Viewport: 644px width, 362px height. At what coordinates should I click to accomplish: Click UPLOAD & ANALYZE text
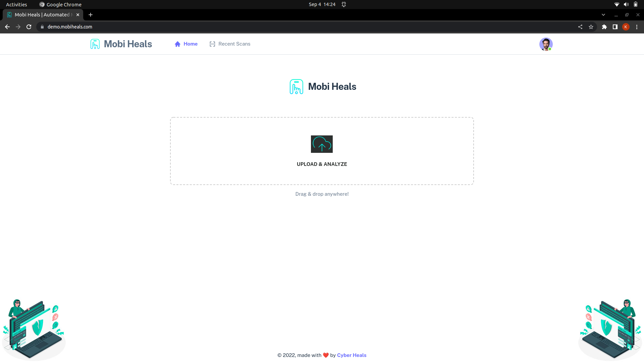click(x=322, y=164)
